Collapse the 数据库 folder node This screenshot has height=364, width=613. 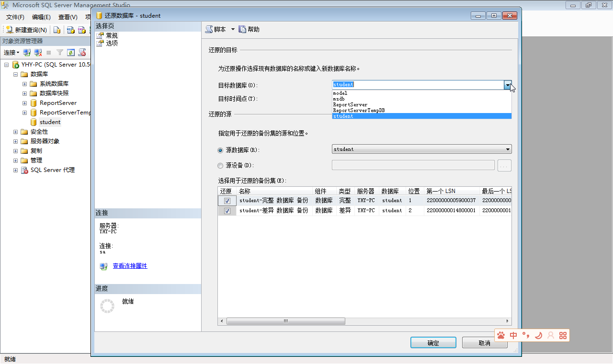point(16,74)
